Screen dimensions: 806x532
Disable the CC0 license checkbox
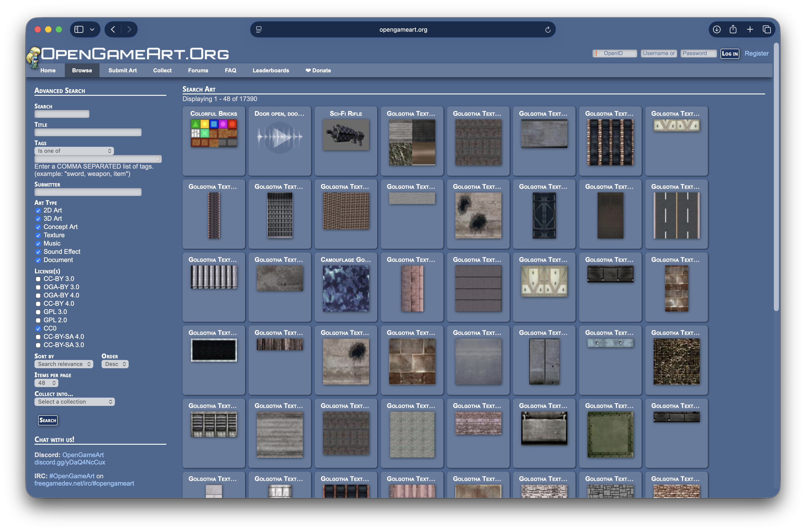click(38, 329)
